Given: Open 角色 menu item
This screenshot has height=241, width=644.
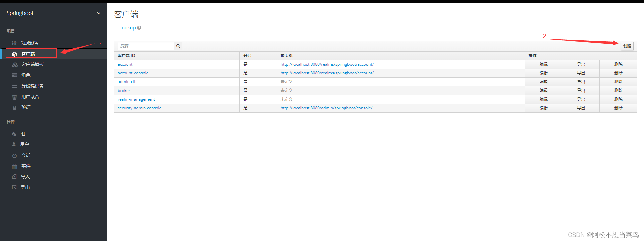Looking at the screenshot, I should [26, 75].
